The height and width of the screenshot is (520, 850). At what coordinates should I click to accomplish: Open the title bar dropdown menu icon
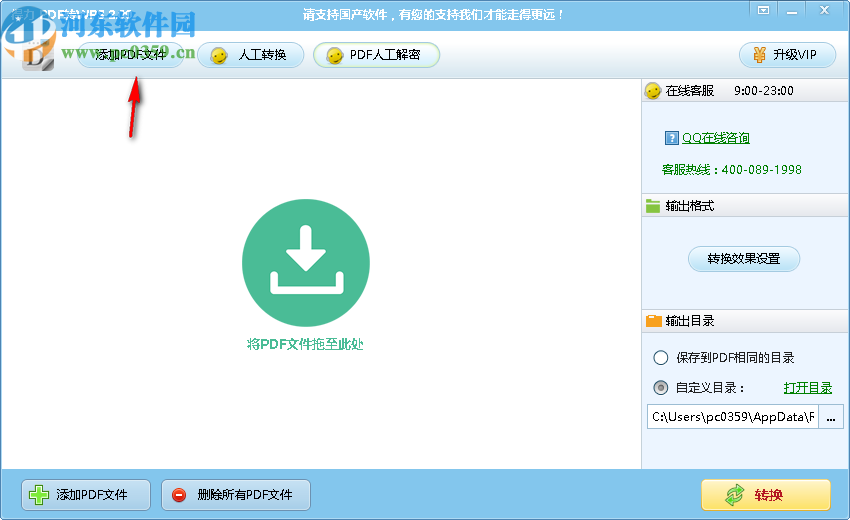pyautogui.click(x=763, y=10)
